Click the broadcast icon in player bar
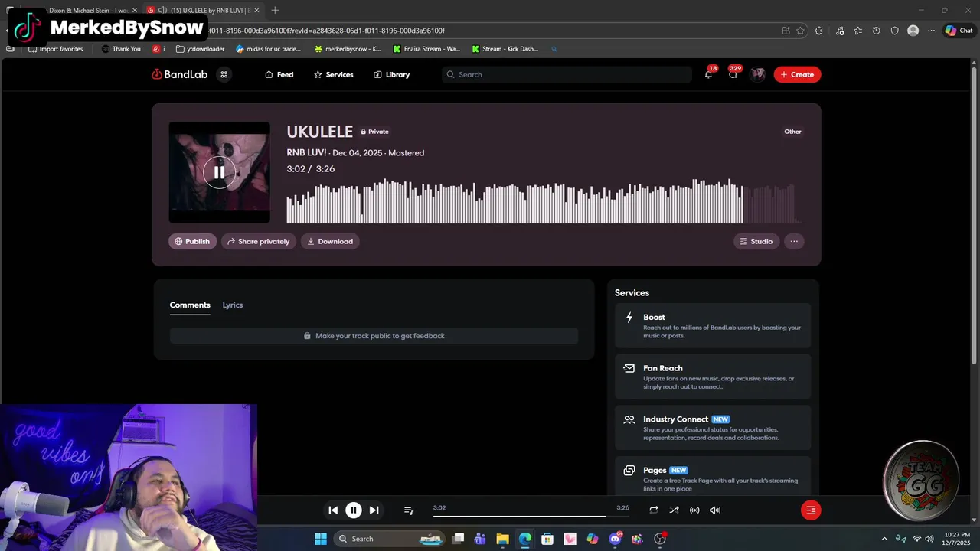 click(694, 510)
